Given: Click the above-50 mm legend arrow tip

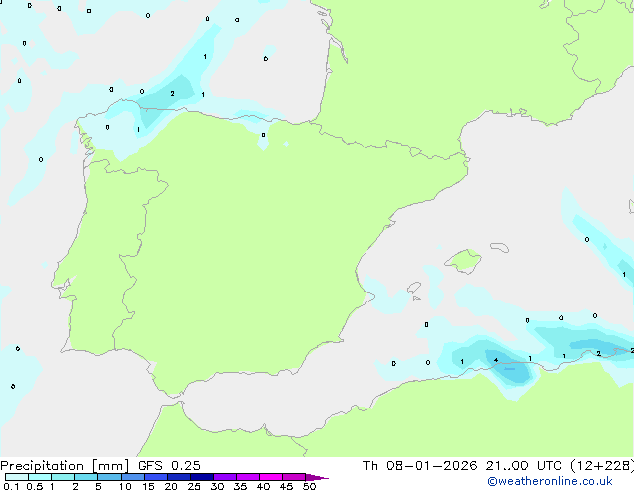Looking at the screenshot, I should (x=317, y=477).
